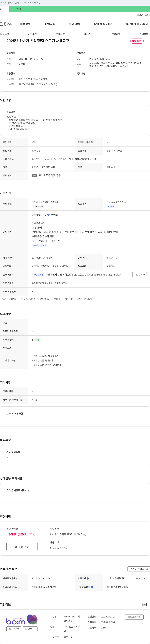Open 더보기 in 기업정보 section
This screenshot has width=150, height=644.
click(145, 605)
